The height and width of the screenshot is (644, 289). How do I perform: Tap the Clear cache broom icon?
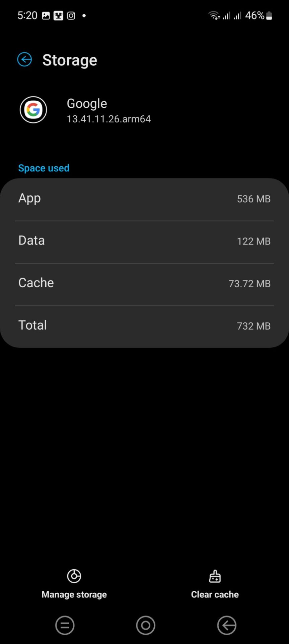(215, 576)
